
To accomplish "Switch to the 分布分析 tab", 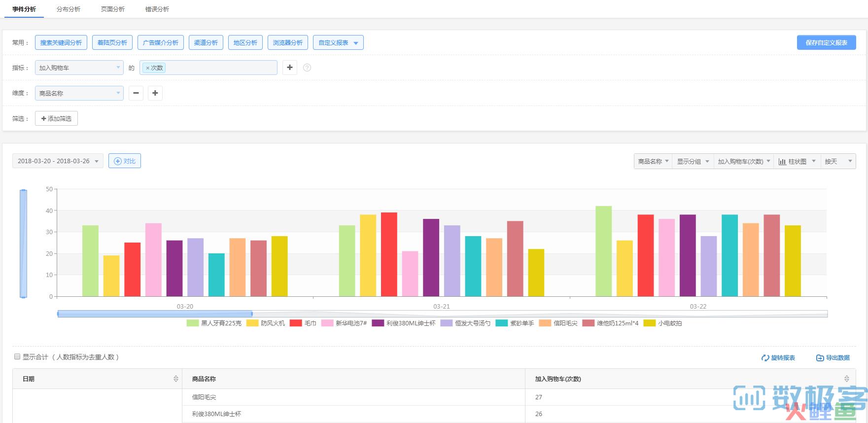I will coord(69,9).
